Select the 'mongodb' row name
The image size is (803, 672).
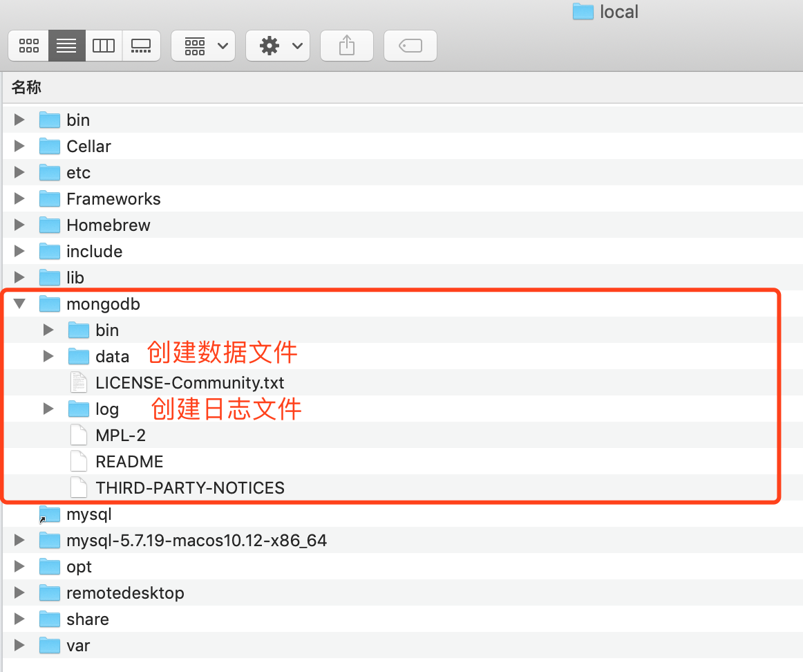tap(103, 304)
